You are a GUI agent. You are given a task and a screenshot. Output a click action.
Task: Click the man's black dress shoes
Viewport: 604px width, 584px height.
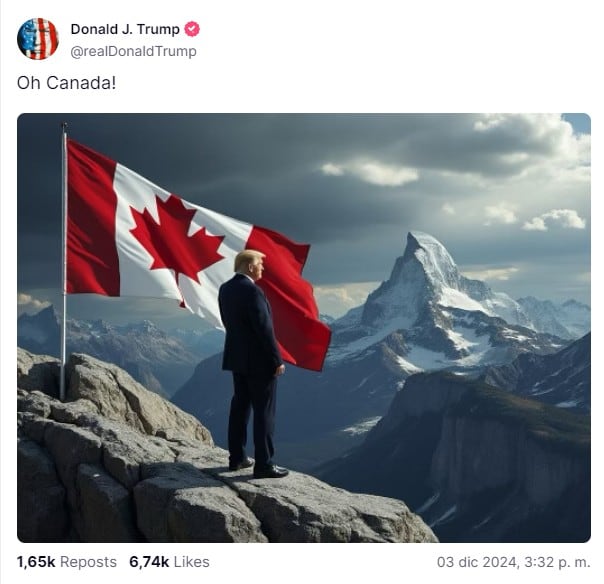pos(259,467)
